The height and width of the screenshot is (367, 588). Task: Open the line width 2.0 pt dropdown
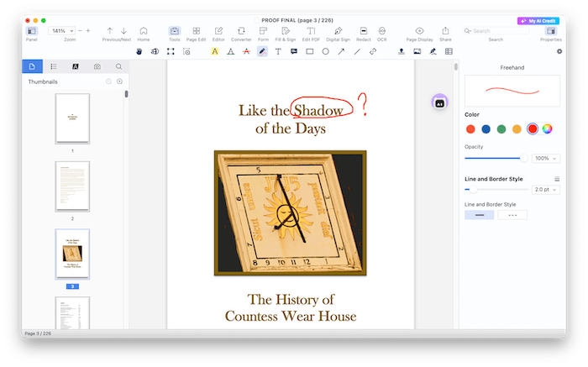point(546,190)
